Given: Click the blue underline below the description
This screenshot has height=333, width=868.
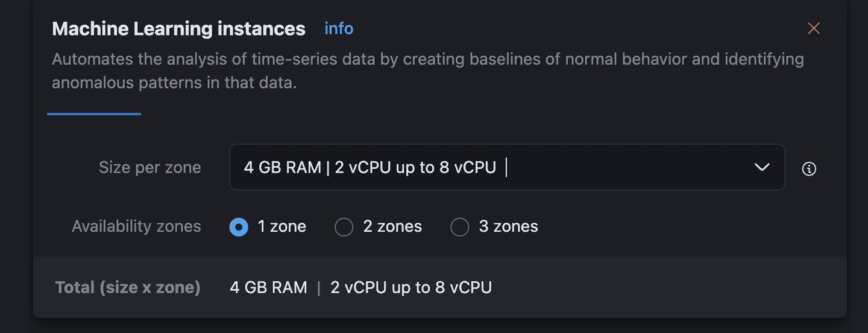Looking at the screenshot, I should point(94,113).
